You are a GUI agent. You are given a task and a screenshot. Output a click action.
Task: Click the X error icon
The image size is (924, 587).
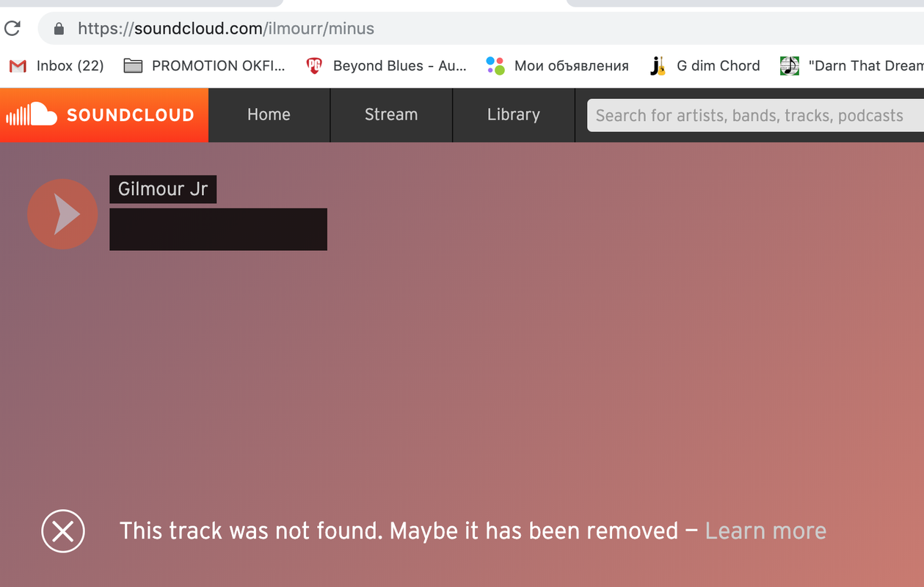tap(63, 531)
